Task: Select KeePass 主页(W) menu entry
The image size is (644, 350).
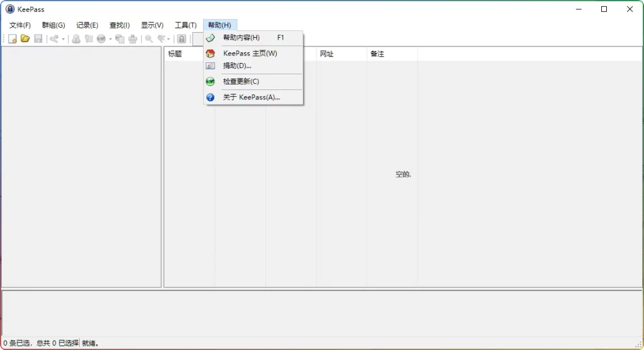Action: point(253,54)
